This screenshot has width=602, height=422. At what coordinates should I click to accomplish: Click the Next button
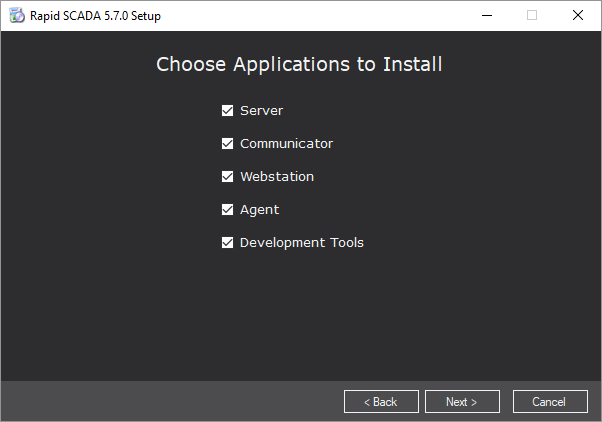point(462,402)
